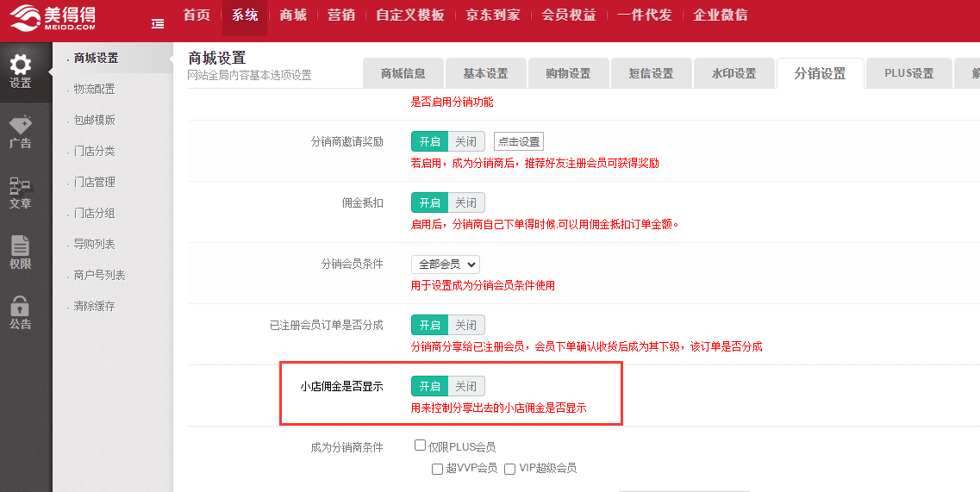Screen dimensions: 980x492
Task: Open 企业微信 in top navigation
Action: 720,15
